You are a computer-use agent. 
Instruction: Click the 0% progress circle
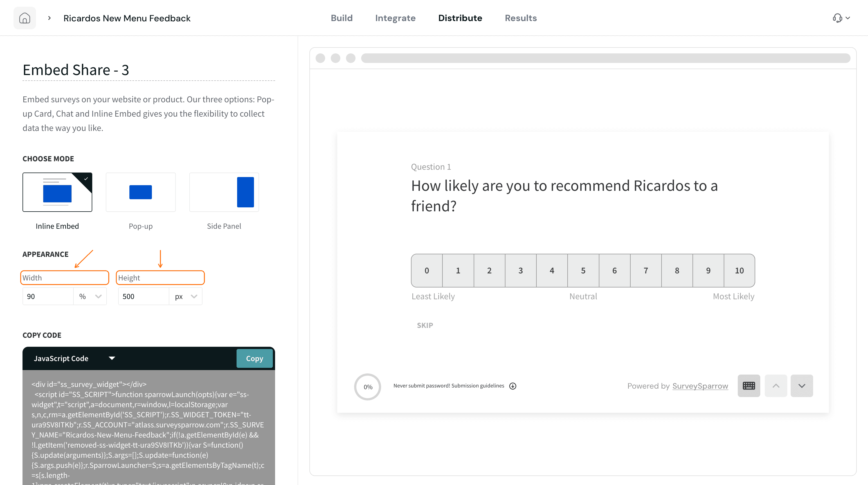(x=368, y=387)
